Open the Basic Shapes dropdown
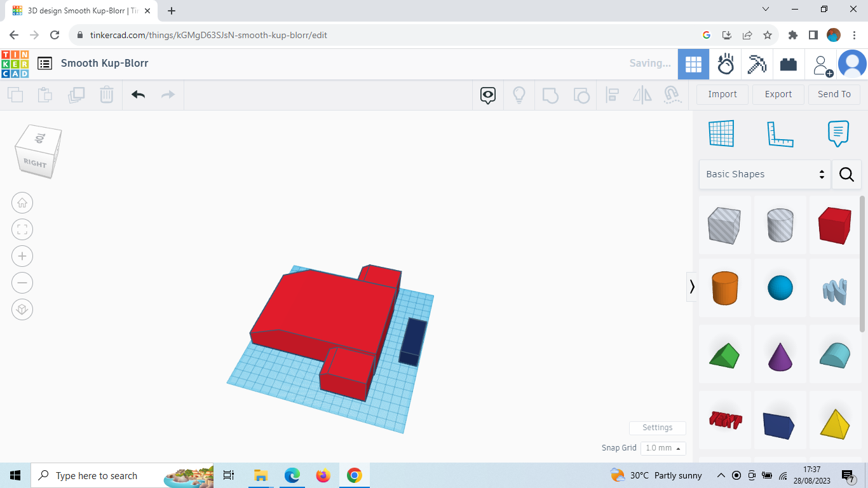Screen dimensions: 868x488 [x=764, y=173]
